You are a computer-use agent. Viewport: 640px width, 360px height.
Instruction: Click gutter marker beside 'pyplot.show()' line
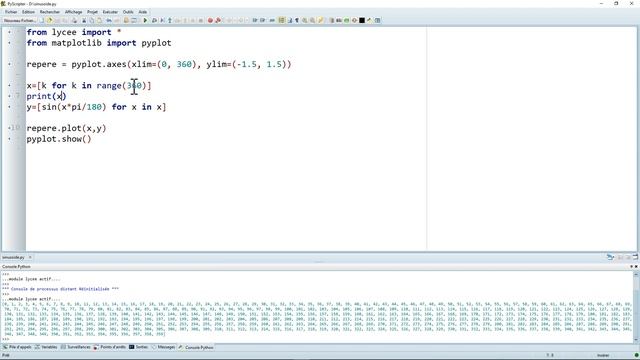tap(10, 139)
